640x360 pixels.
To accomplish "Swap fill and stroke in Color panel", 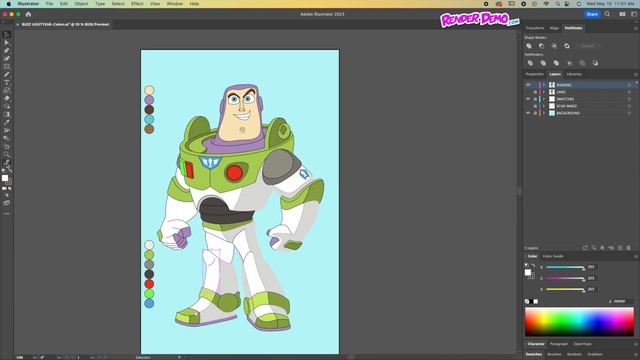I will (533, 265).
